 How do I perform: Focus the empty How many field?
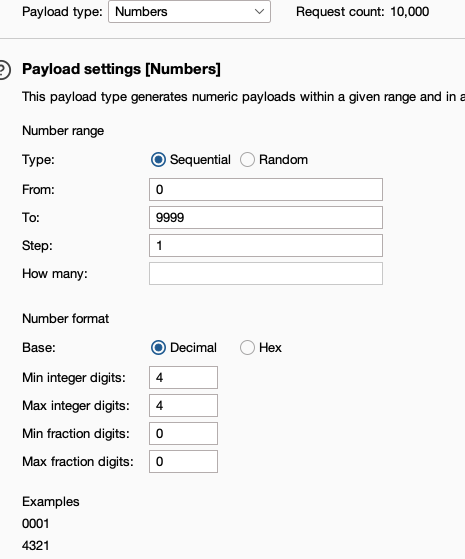click(266, 274)
